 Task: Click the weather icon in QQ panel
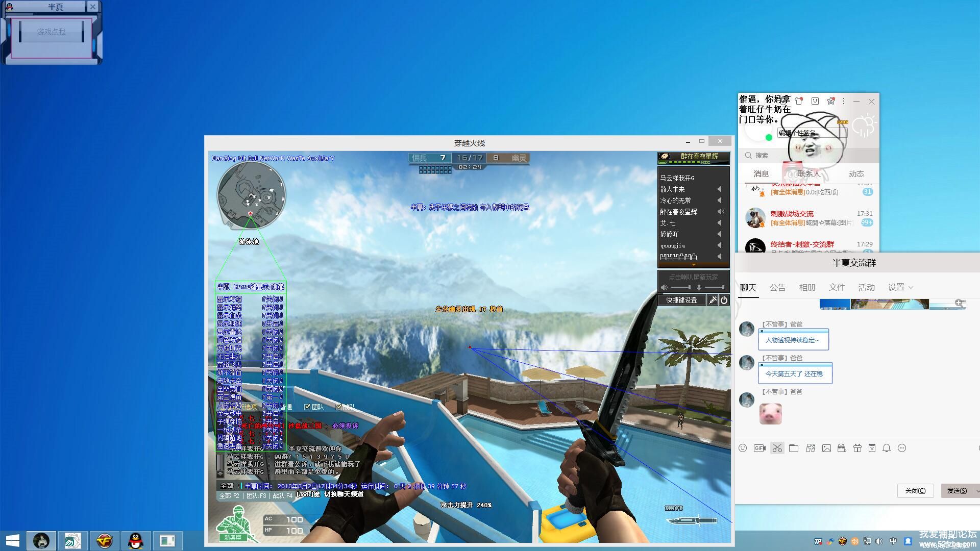[864, 126]
